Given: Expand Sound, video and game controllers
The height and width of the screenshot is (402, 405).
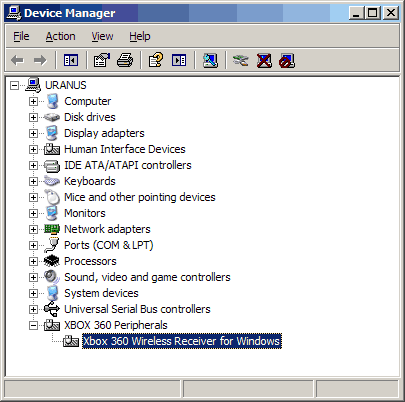Looking at the screenshot, I should 33,277.
